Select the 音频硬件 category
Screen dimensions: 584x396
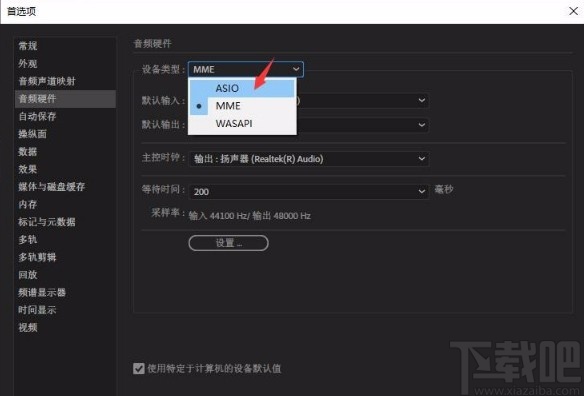[x=65, y=99]
